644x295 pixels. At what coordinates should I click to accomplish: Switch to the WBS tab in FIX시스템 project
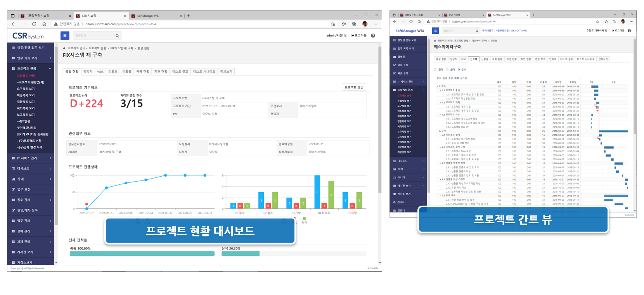[100, 72]
